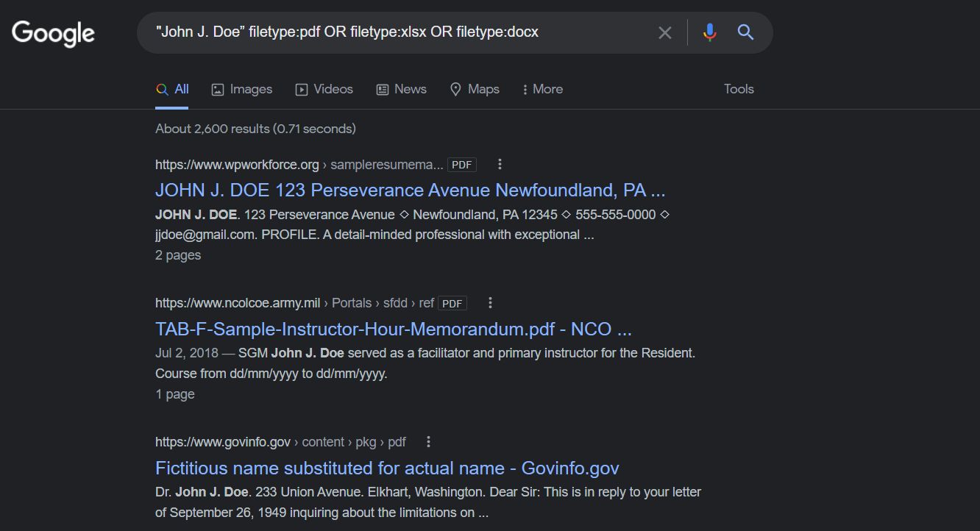Expand the More search categories menu
This screenshot has width=980, height=531.
click(x=542, y=89)
